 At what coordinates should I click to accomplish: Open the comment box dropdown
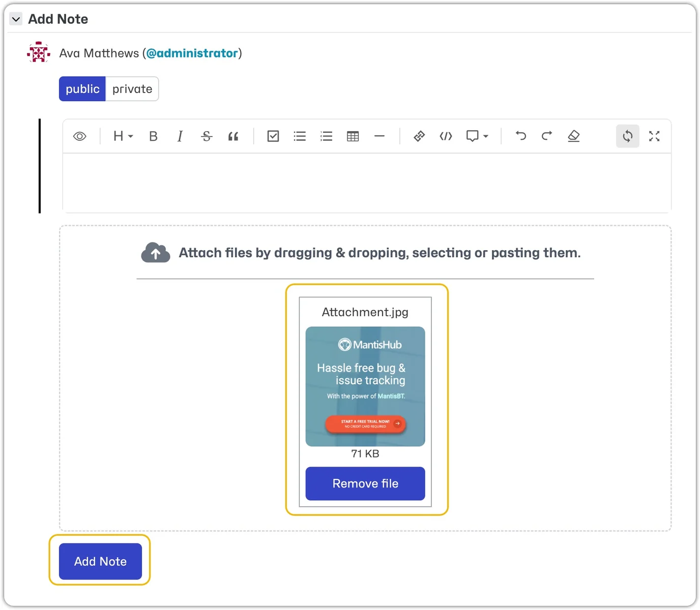[x=477, y=136]
